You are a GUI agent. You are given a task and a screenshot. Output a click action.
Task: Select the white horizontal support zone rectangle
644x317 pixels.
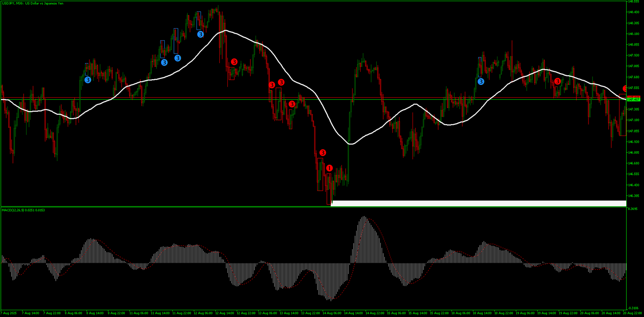coord(478,203)
